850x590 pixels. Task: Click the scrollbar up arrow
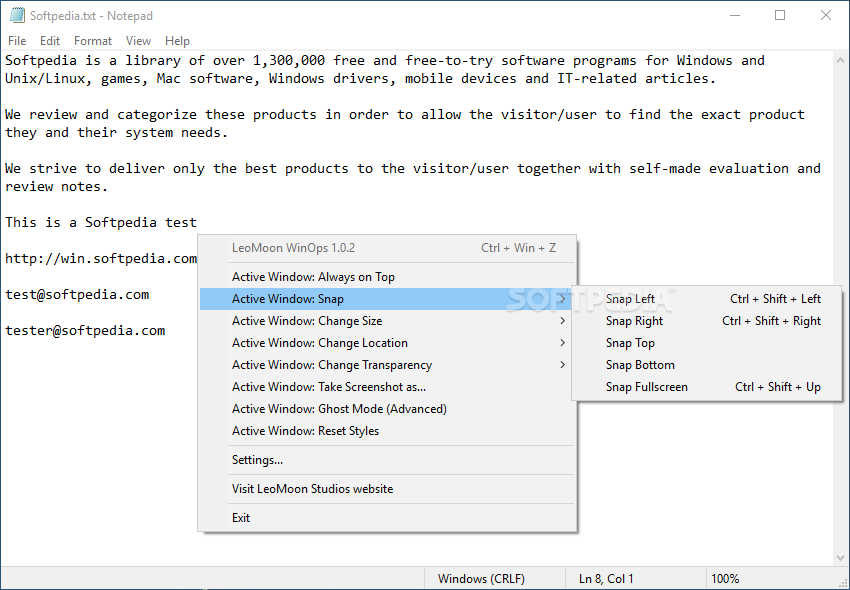pos(840,60)
